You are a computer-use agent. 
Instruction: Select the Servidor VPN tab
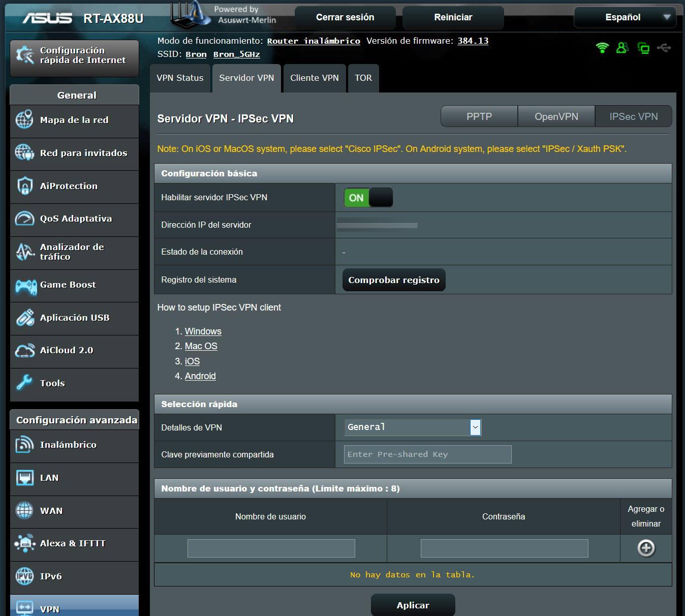point(246,78)
